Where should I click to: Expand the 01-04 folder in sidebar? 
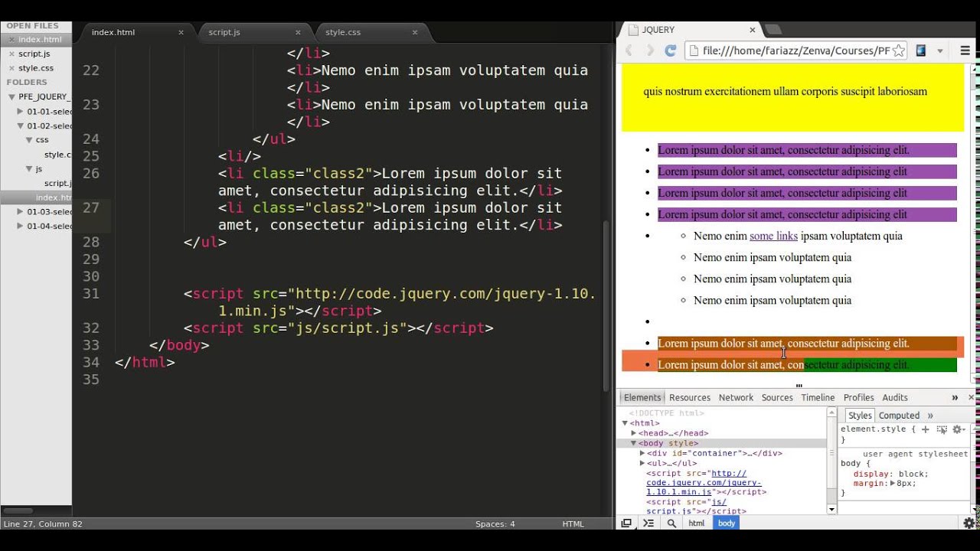click(x=21, y=226)
